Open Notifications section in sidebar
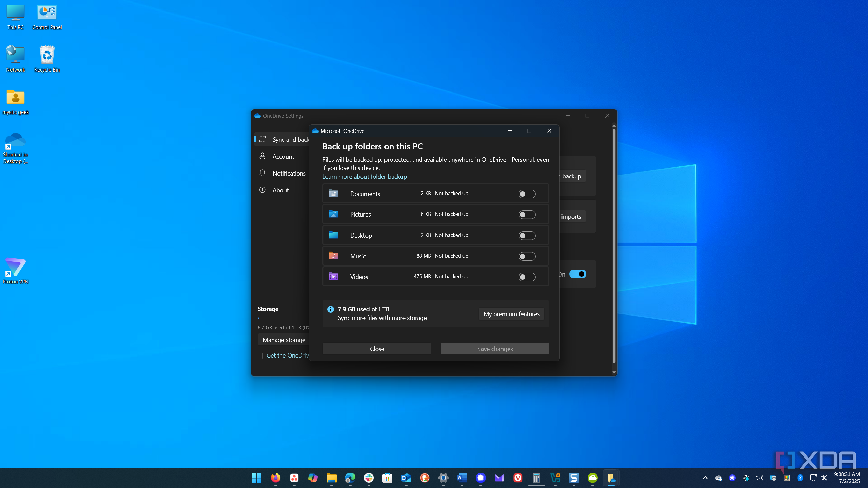Screen dimensions: 868x488 tap(282, 173)
